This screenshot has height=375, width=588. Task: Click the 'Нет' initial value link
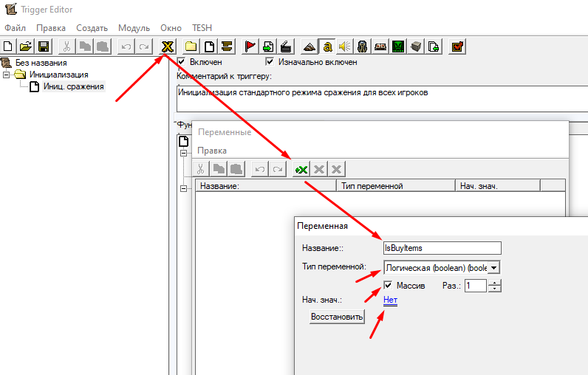[x=390, y=300]
